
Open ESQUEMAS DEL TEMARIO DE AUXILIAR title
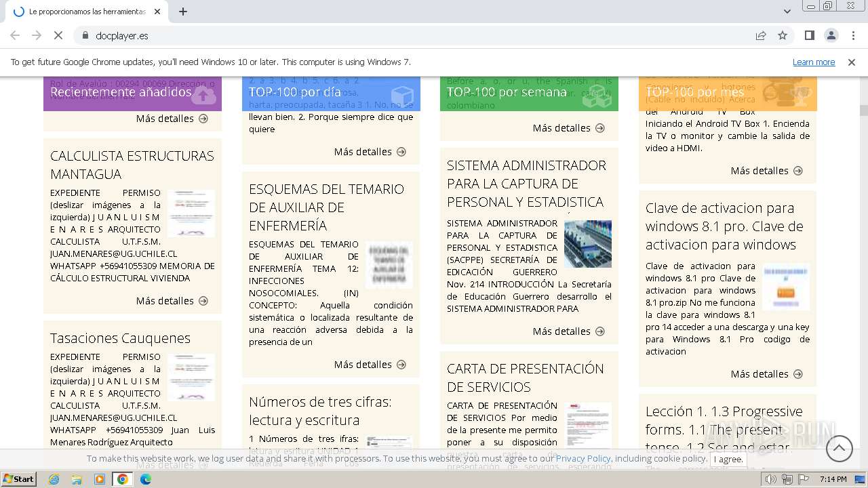pyautogui.click(x=326, y=207)
